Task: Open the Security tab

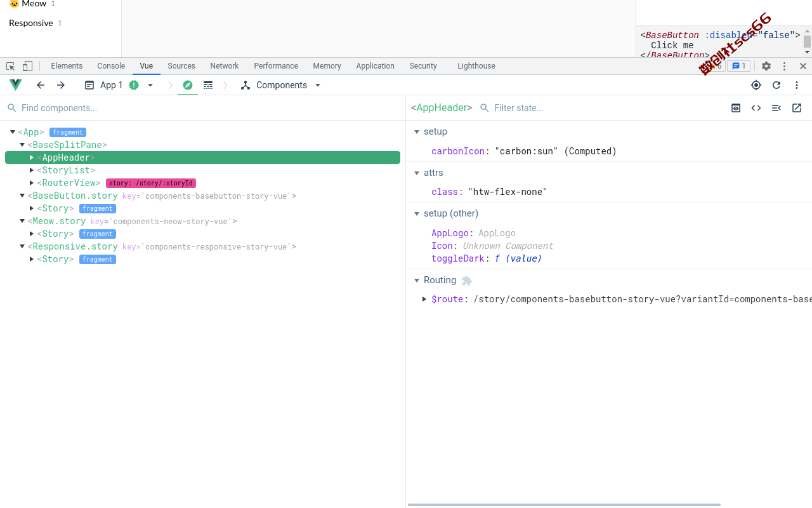Action: (x=423, y=66)
